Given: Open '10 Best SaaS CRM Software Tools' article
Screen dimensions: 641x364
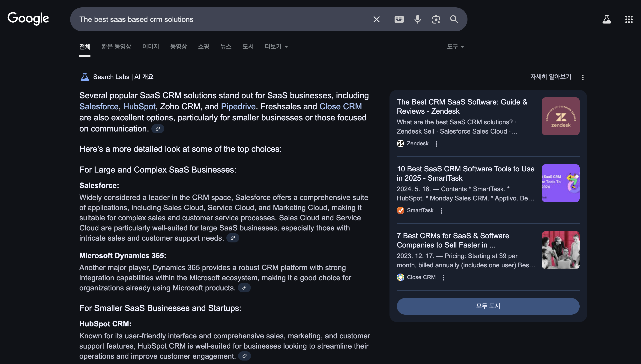Looking at the screenshot, I should pos(465,173).
